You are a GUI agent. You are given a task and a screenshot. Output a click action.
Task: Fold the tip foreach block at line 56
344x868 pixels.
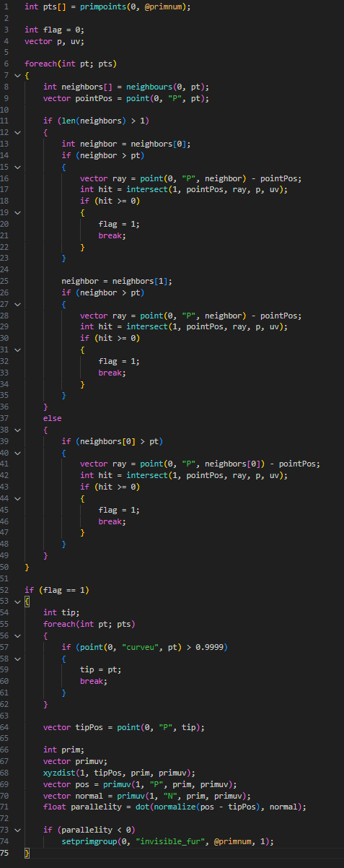(16, 635)
